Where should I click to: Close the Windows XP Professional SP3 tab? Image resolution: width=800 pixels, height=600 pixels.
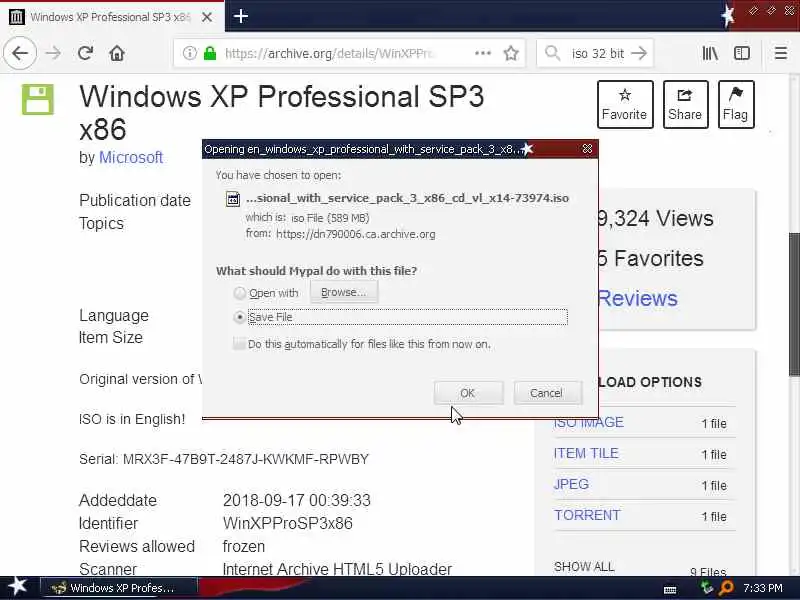207,17
